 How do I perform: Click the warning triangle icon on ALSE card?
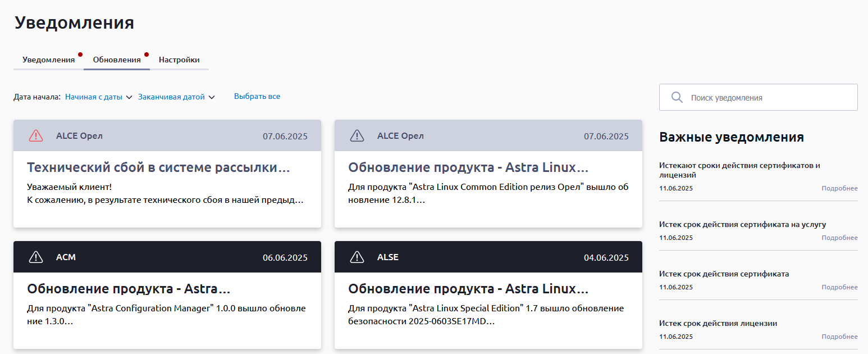(x=357, y=257)
